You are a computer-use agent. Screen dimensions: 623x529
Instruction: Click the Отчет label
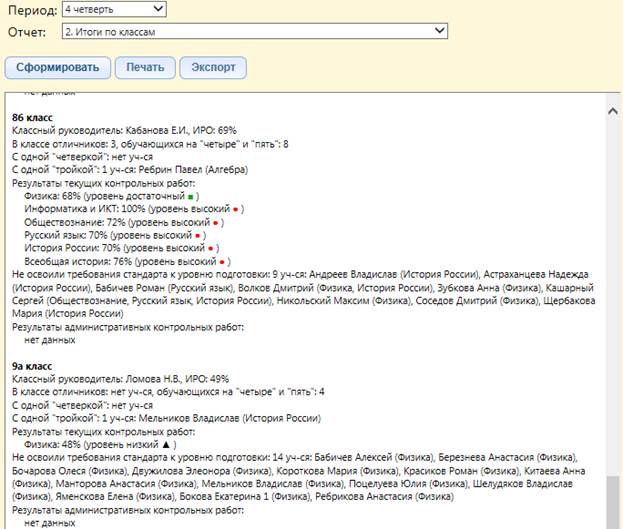click(x=27, y=32)
